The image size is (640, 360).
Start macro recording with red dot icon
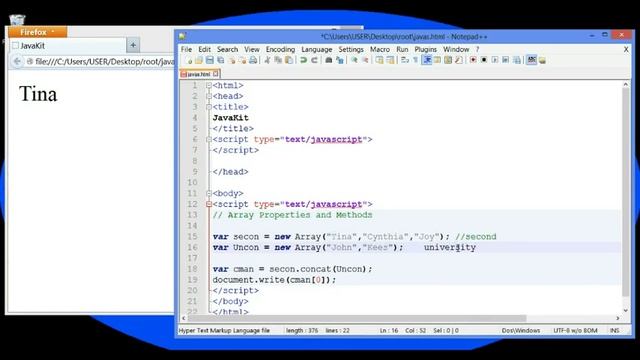pyautogui.click(x=473, y=60)
